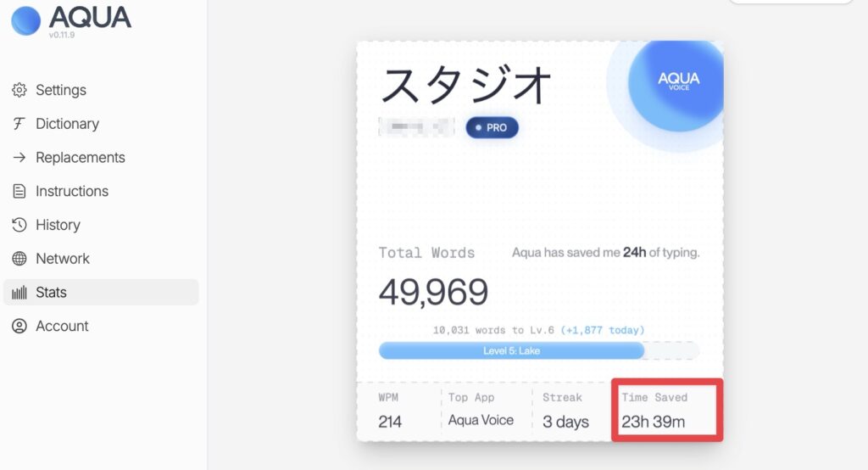Click the Total Words count 49,969
The height and width of the screenshot is (470, 868).
coord(433,292)
